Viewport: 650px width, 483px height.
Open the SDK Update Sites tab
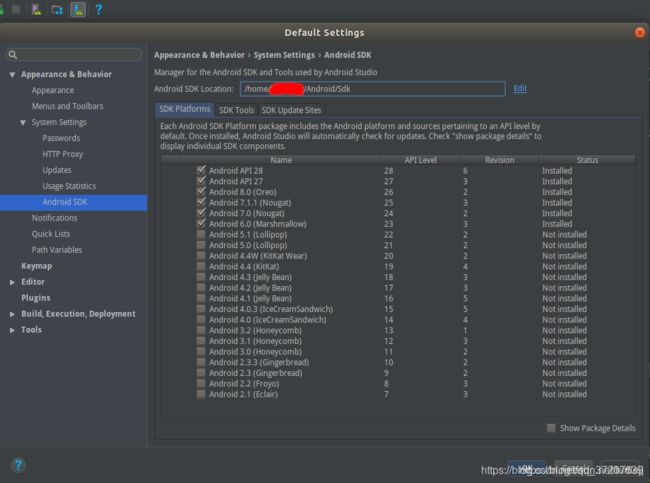click(x=291, y=110)
